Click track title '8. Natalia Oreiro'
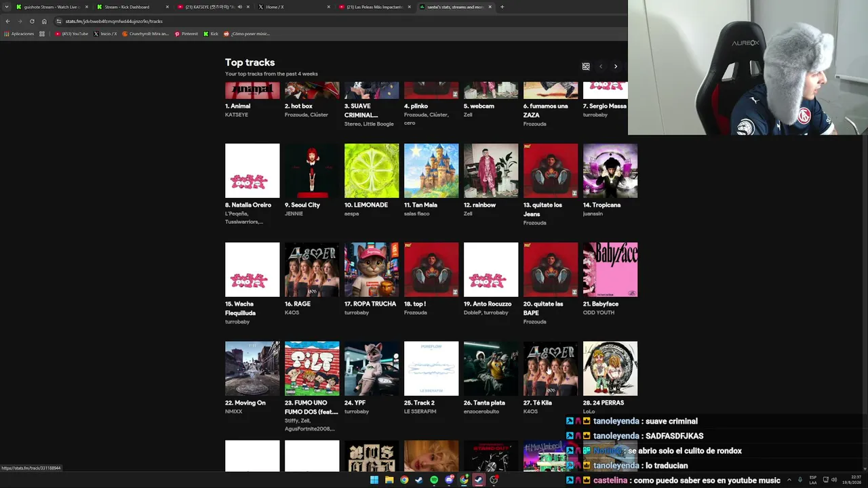 click(x=248, y=205)
